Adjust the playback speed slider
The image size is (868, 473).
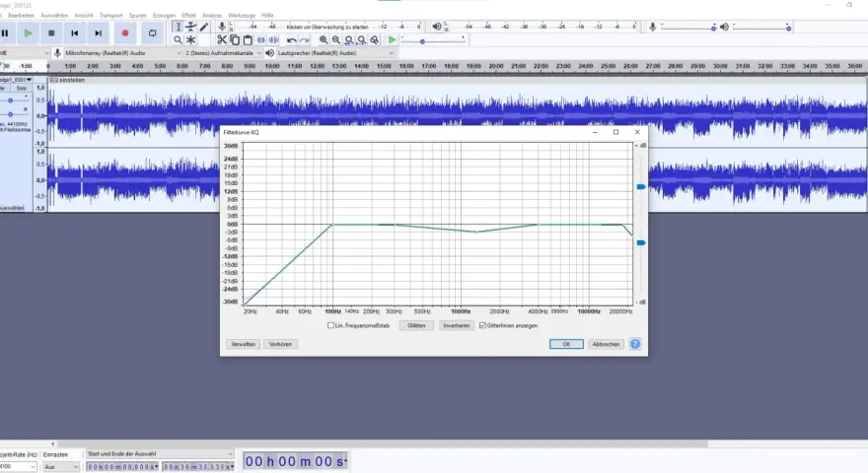[433, 39]
